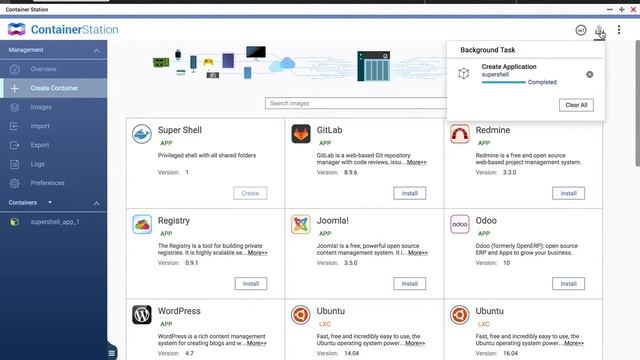Click the Create Container plus icon
Screen dimensions: 640x360
pyautogui.click(x=15, y=88)
